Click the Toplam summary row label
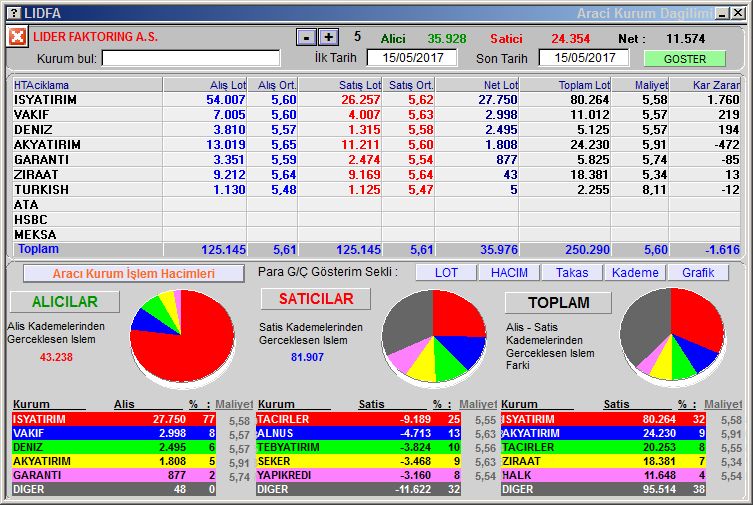The image size is (753, 505). pos(38,249)
